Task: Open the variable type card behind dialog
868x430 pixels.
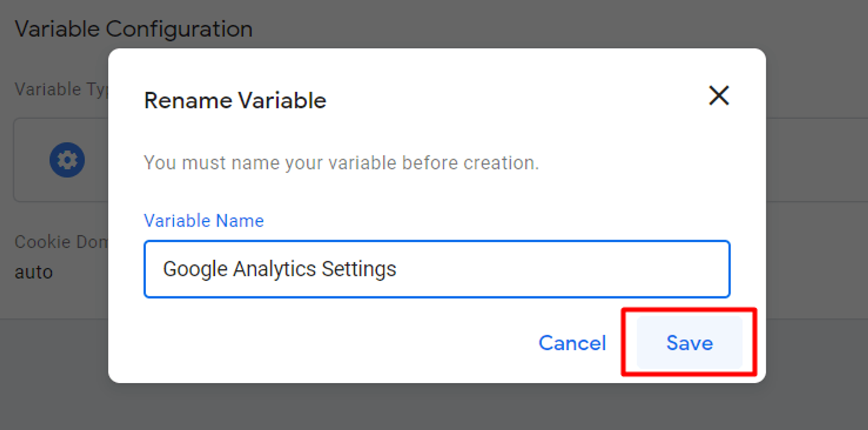Action: [x=61, y=160]
